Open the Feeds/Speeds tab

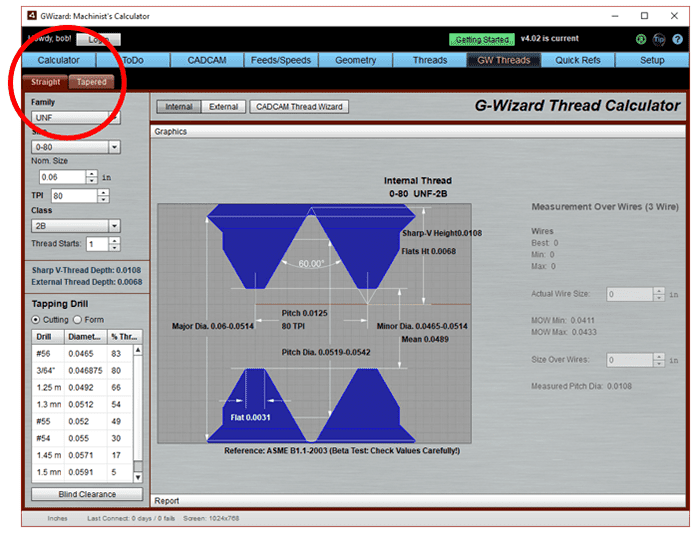tap(281, 60)
